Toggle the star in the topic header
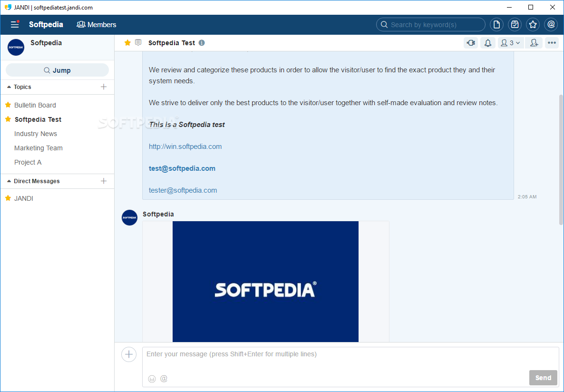Image resolution: width=564 pixels, height=392 pixels. pyautogui.click(x=127, y=43)
